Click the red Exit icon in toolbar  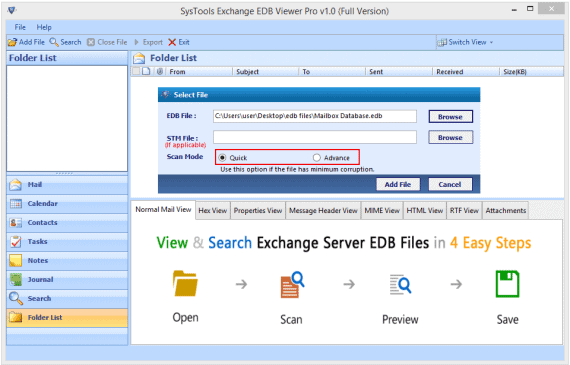tap(172, 42)
